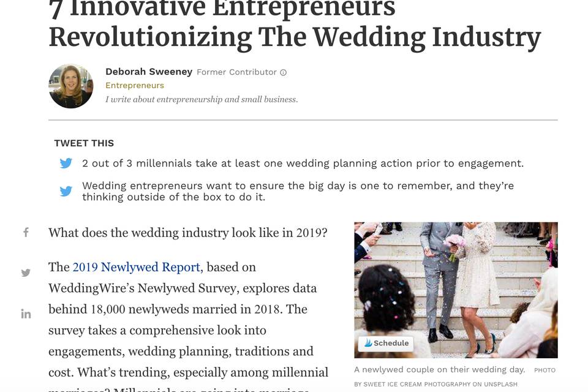Click the info icon beside Former Contributor
The width and height of the screenshot is (588, 392).
coord(284,72)
